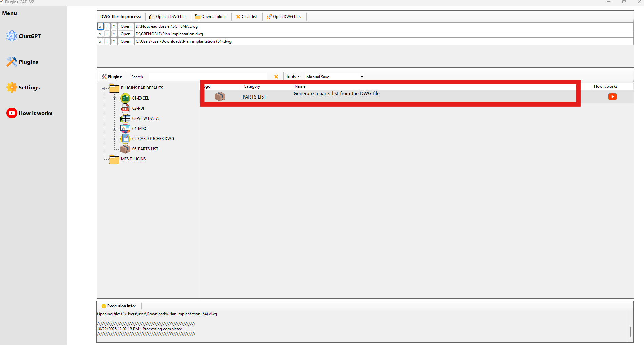This screenshot has width=644, height=345.
Task: Click the ChatGPT icon in sidebar
Action: (x=12, y=36)
